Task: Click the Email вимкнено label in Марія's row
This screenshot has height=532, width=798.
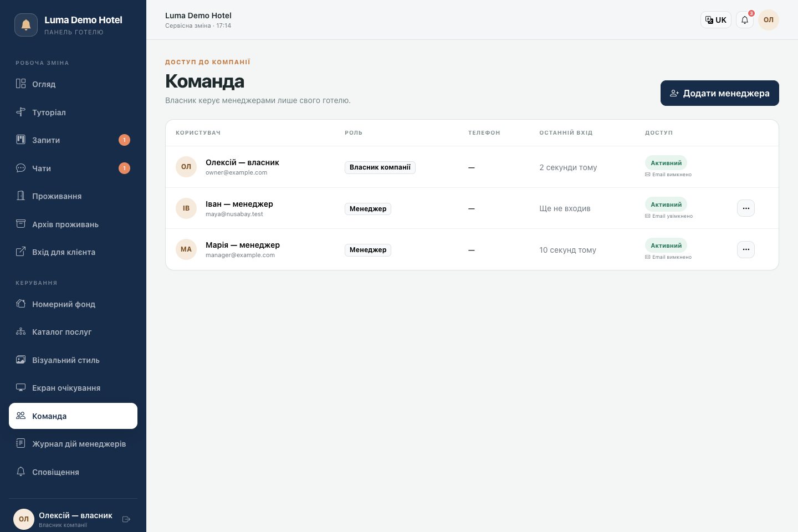Action: [x=668, y=257]
